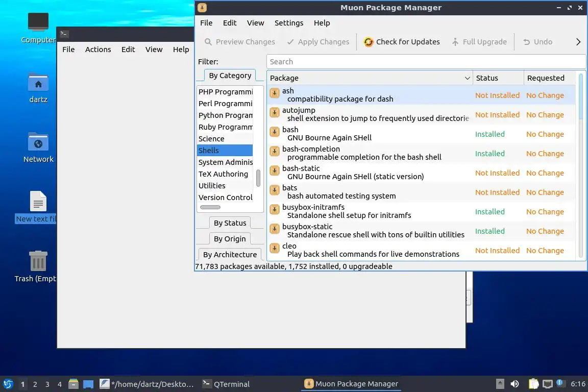This screenshot has height=392, width=588.
Task: Click the cleo package icon
Action: pos(275,248)
